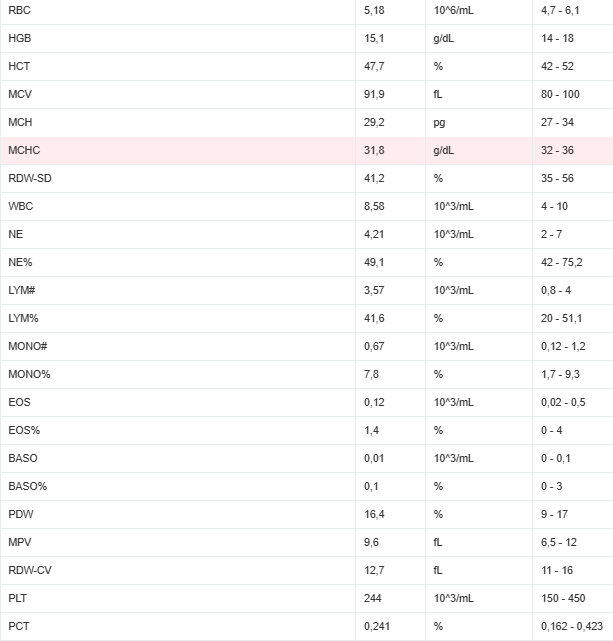Click the EOS% row label

tap(24, 430)
